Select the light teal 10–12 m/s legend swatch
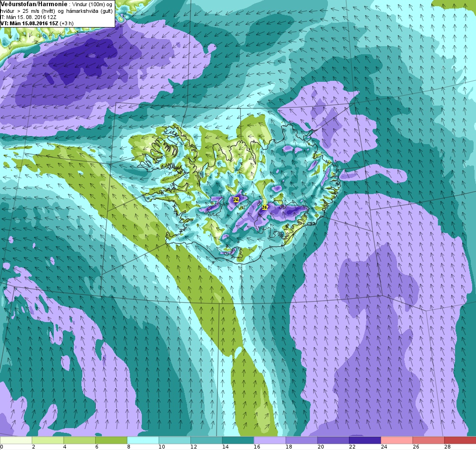The width and height of the screenshot is (476, 450). coord(175,440)
